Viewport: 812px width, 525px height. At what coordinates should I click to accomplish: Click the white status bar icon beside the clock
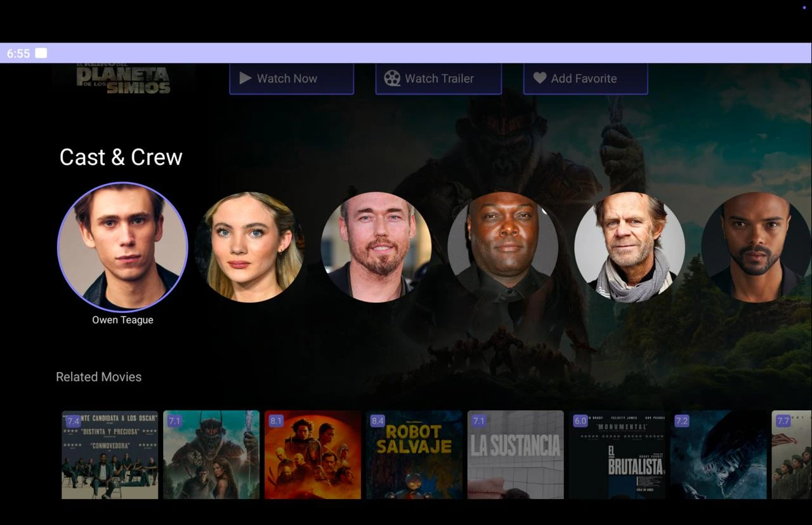coord(41,53)
